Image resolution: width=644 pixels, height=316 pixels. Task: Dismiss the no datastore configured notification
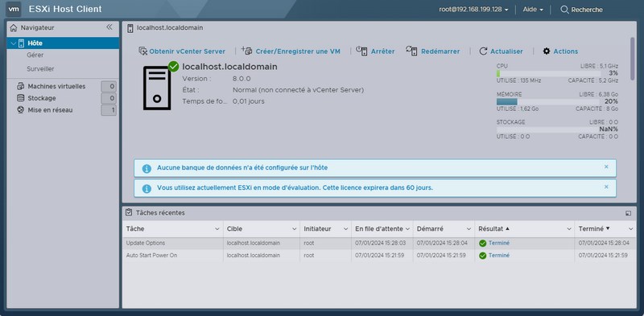coord(606,166)
